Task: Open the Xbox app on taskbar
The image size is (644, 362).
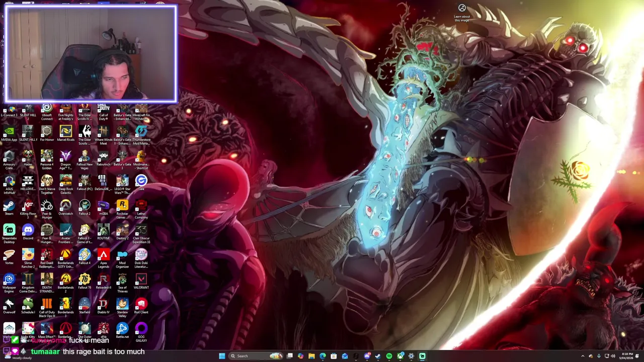Action: click(400, 356)
